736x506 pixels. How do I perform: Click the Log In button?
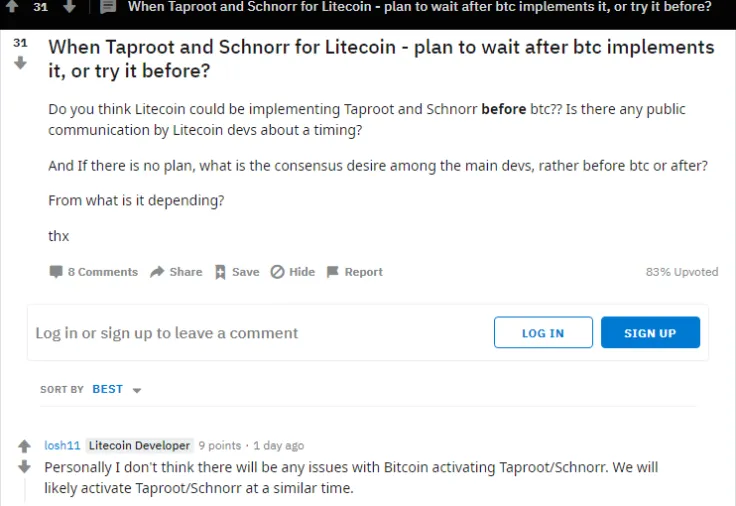[x=543, y=333]
